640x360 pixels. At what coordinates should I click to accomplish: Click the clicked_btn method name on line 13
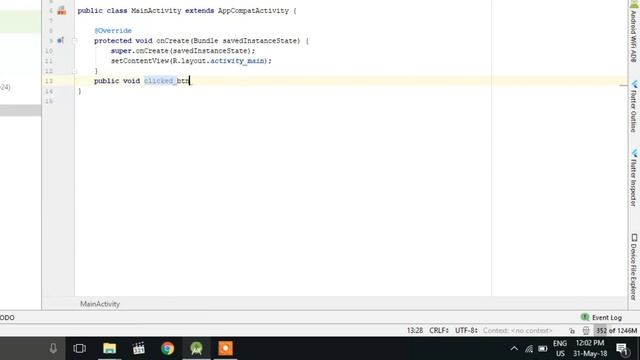[167, 81]
